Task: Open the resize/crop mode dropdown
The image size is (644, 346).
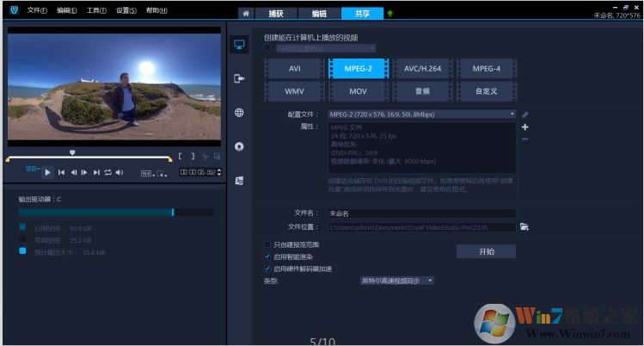Action: point(162,174)
